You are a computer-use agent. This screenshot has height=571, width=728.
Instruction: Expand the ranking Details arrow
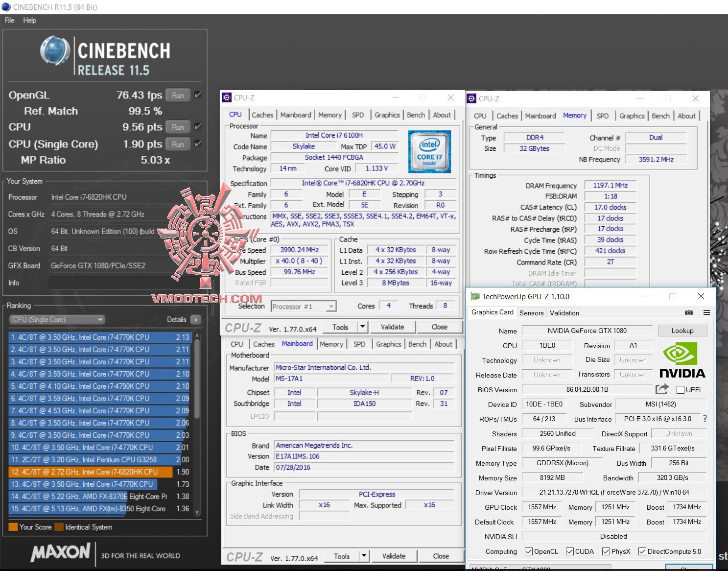click(196, 320)
